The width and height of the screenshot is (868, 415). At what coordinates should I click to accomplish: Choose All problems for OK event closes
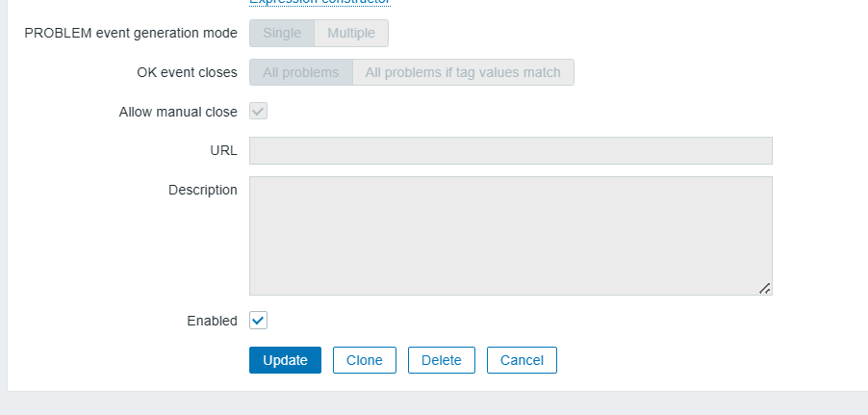pyautogui.click(x=301, y=72)
